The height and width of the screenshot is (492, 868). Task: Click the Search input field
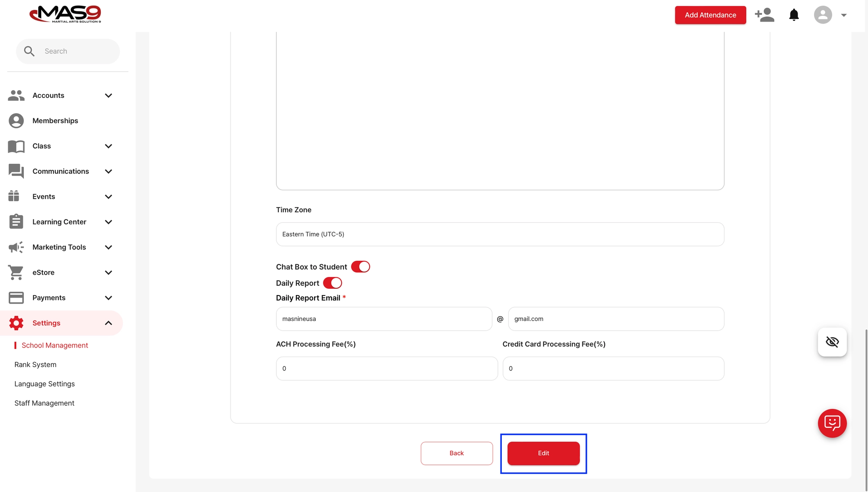68,51
